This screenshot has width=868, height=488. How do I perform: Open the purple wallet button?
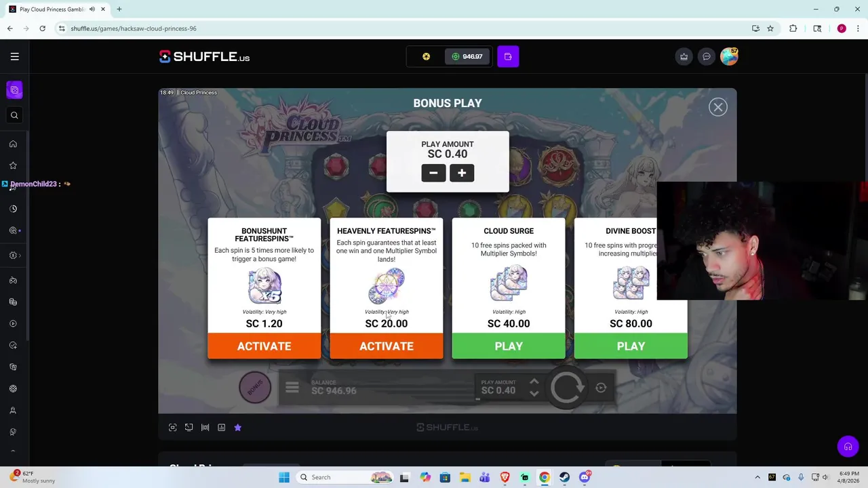pos(508,56)
